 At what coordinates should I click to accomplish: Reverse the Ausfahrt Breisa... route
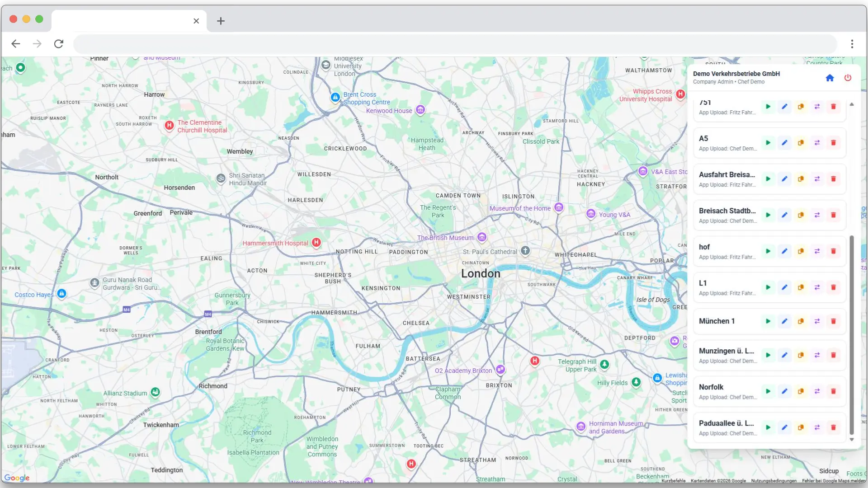(x=817, y=179)
